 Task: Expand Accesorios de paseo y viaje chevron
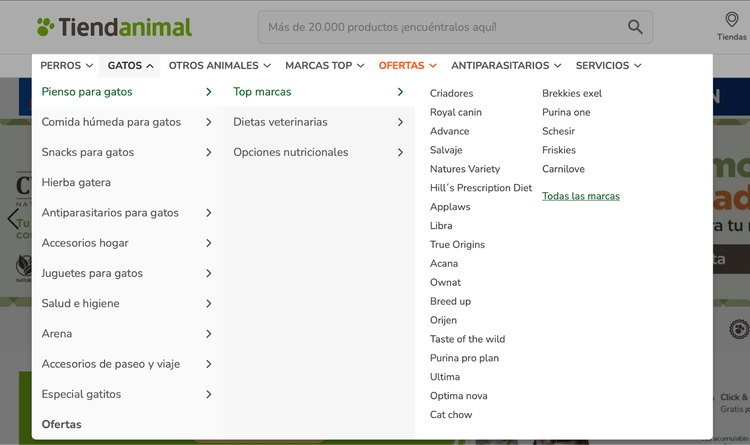[209, 364]
